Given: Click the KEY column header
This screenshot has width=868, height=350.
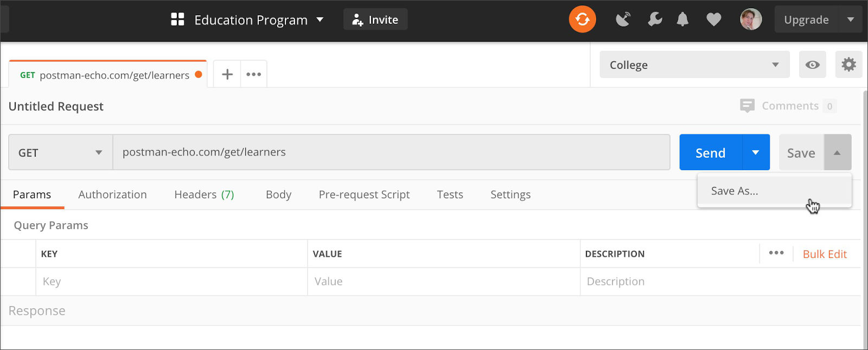Looking at the screenshot, I should click(49, 254).
